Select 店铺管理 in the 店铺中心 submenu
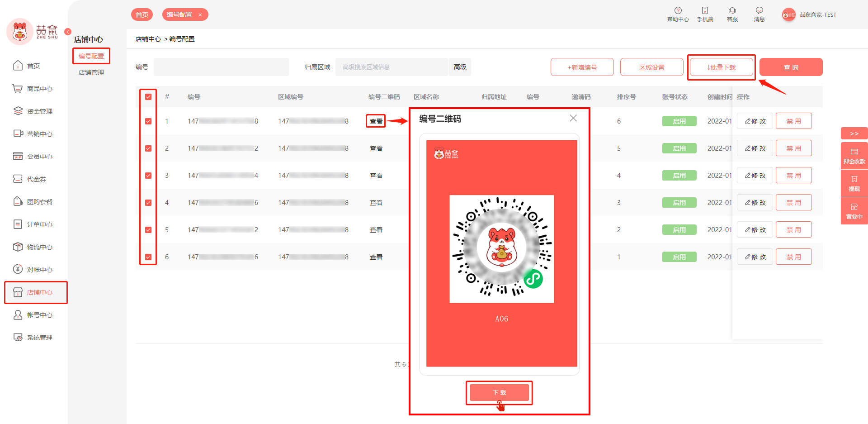Viewport: 868px width, 424px height. point(91,72)
